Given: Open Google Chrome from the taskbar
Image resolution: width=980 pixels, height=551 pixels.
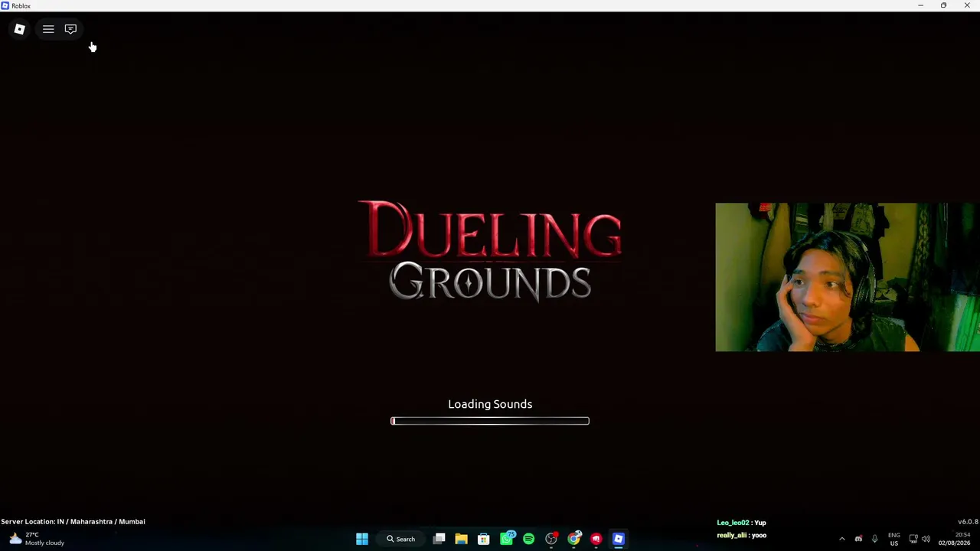Looking at the screenshot, I should pyautogui.click(x=573, y=539).
